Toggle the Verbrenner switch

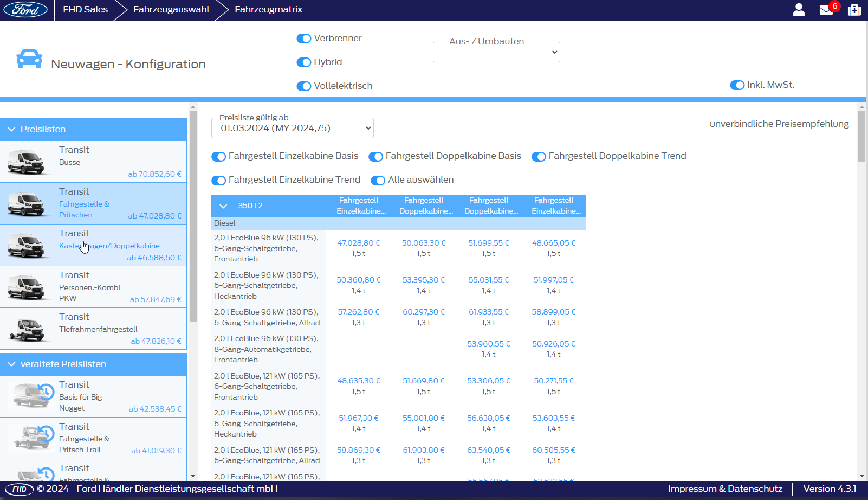pos(304,39)
